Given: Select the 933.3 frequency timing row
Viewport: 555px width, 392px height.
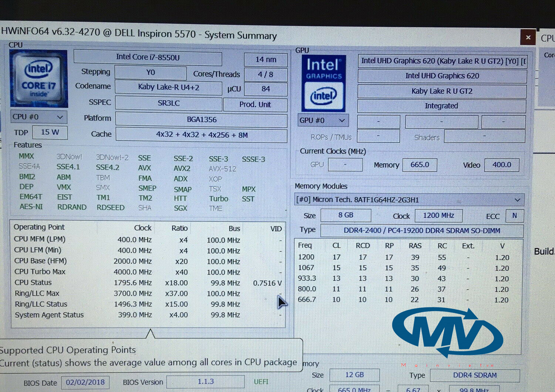Looking at the screenshot, I should 404,278.
